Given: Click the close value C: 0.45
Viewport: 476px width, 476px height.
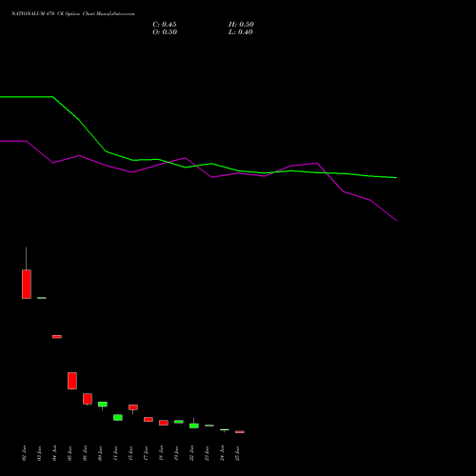Looking at the screenshot, I should point(165,25).
